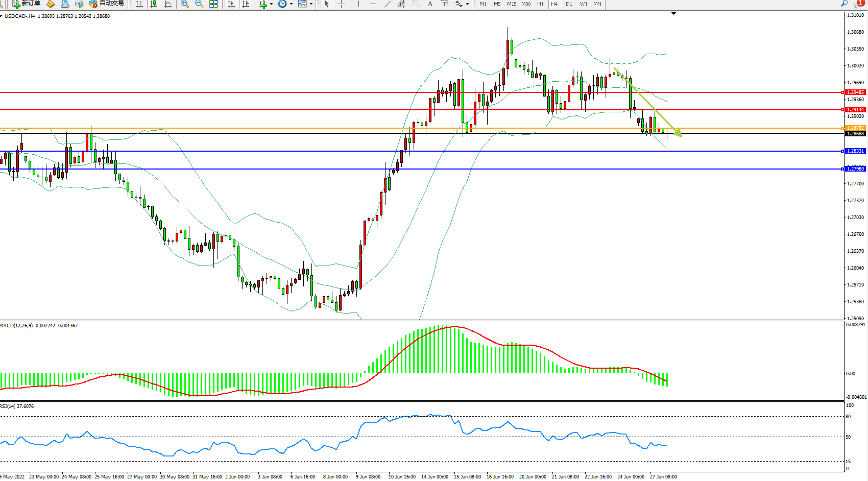Click the New Order (新订单) button
868x481 pixels.
coord(26,4)
